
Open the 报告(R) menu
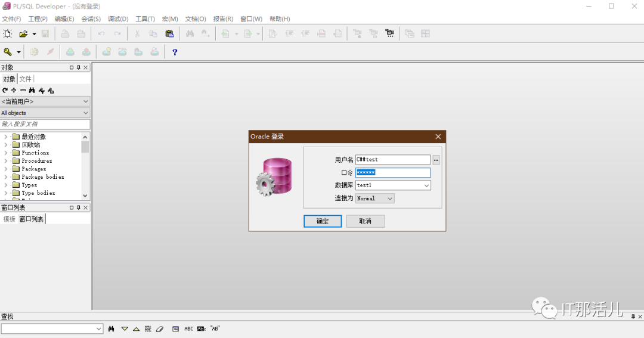(223, 19)
